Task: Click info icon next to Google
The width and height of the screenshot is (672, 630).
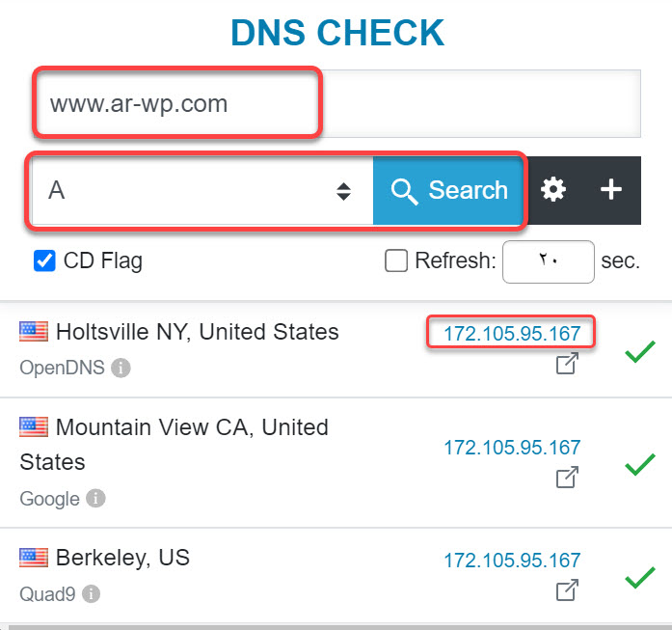Action: point(95,499)
